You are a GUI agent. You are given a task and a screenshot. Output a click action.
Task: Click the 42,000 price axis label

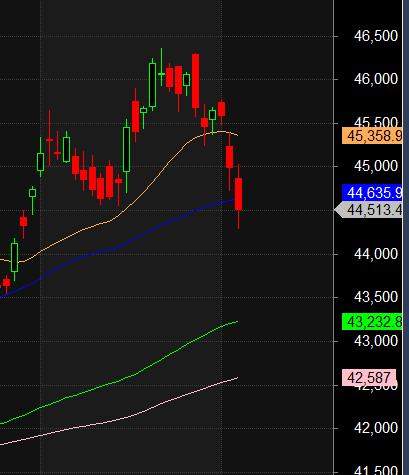[x=376, y=428]
